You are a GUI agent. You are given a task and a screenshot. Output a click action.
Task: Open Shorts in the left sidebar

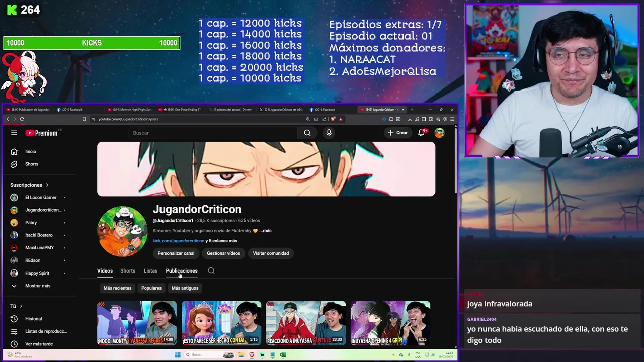tap(31, 164)
